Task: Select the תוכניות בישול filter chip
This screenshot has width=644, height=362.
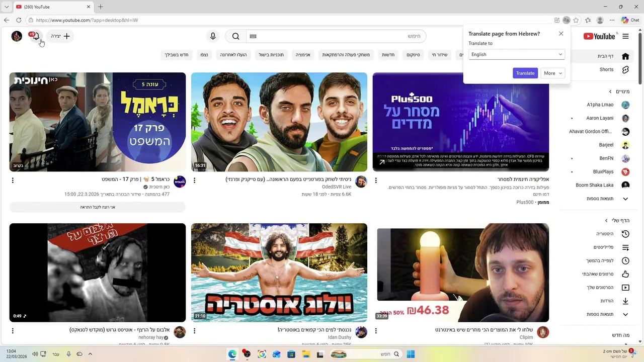Action: coord(272,54)
